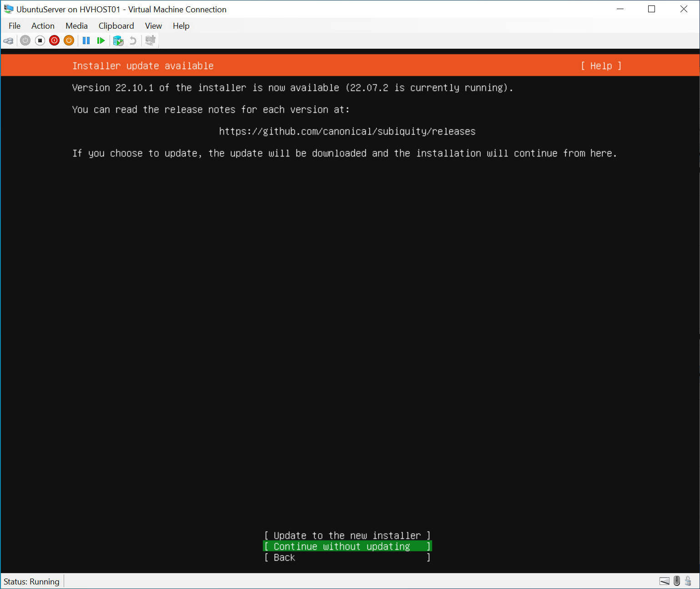Open the Action menu
This screenshot has height=589, width=700.
(x=43, y=26)
